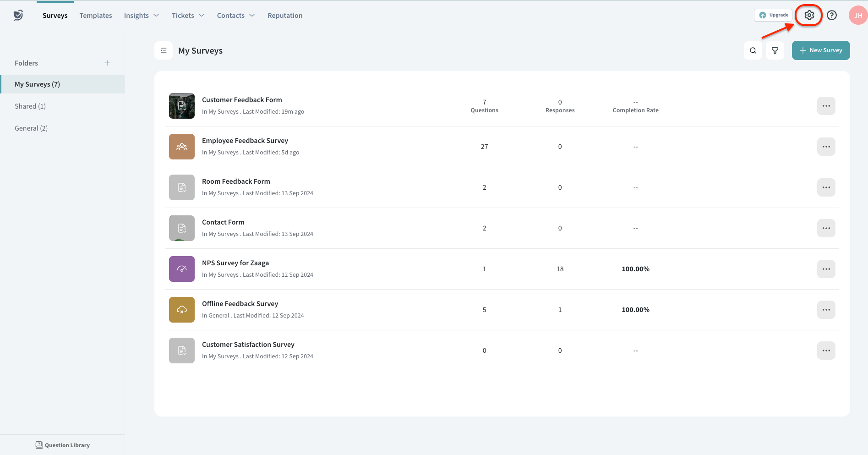This screenshot has width=868, height=455.
Task: Click the help question mark icon
Action: (832, 15)
